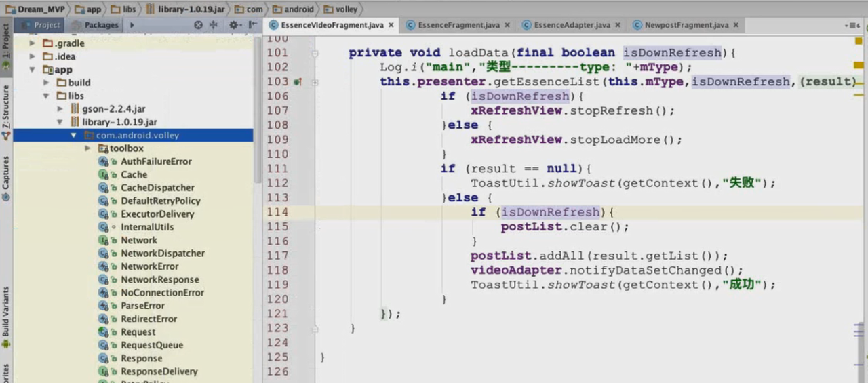Hide the Project tool window panel

coord(252,25)
